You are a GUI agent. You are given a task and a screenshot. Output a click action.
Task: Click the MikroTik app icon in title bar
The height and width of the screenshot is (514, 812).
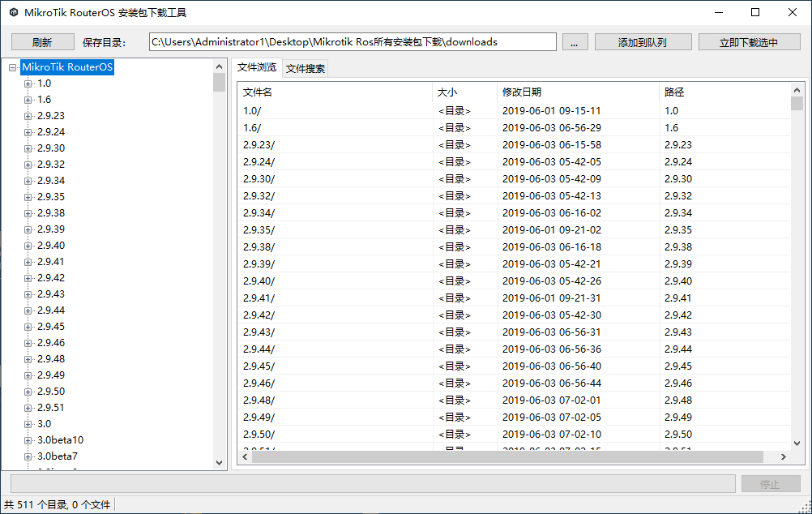[x=14, y=12]
